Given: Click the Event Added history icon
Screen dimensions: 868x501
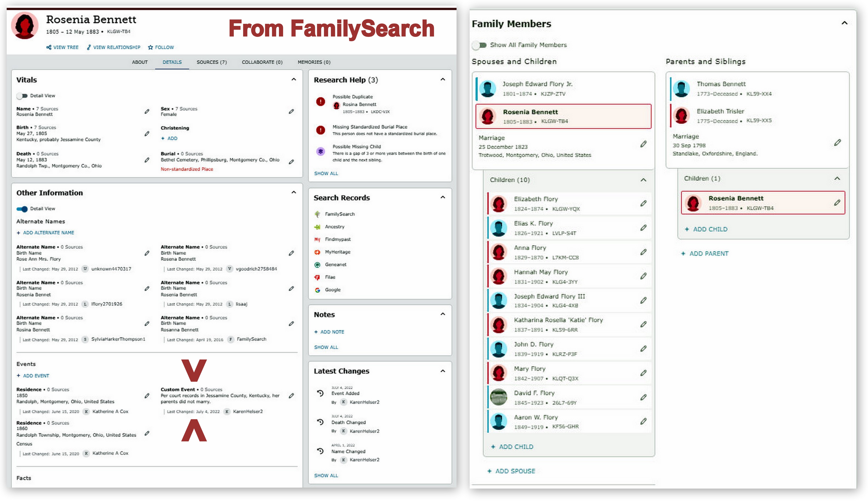Looking at the screenshot, I should click(x=320, y=393).
